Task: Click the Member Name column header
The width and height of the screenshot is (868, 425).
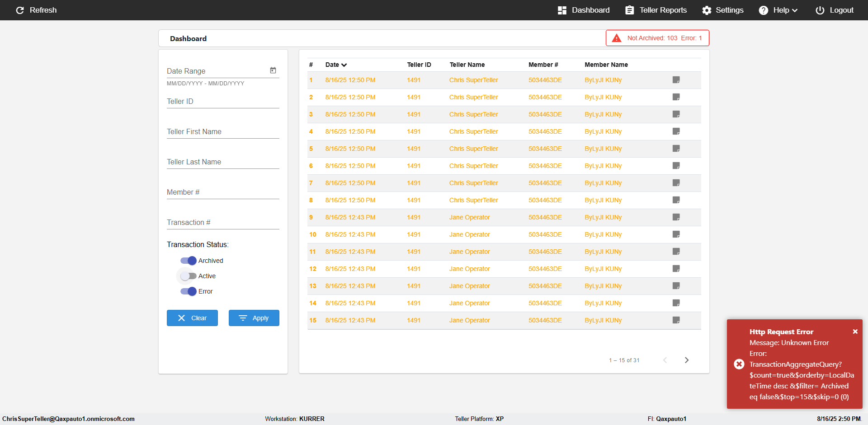Action: pos(606,65)
